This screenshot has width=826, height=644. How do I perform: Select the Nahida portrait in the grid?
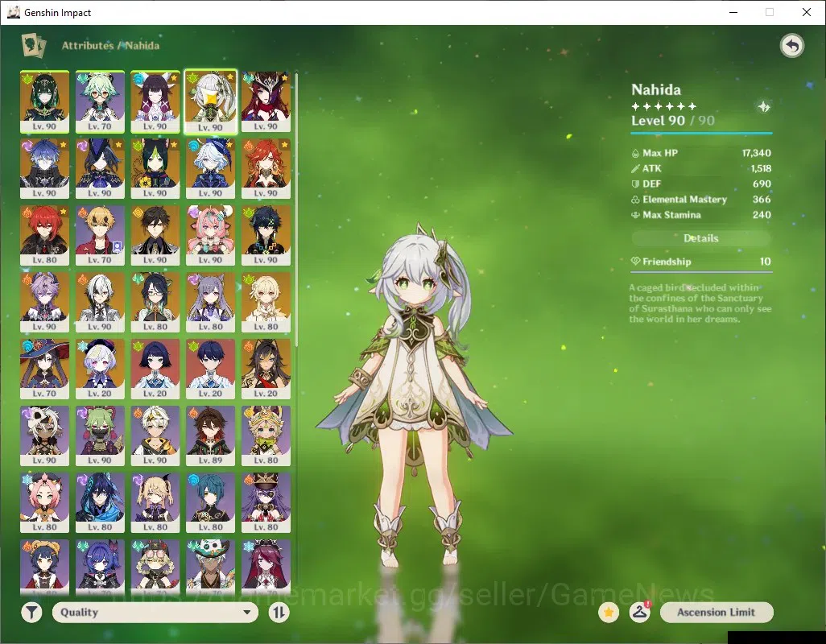[211, 101]
